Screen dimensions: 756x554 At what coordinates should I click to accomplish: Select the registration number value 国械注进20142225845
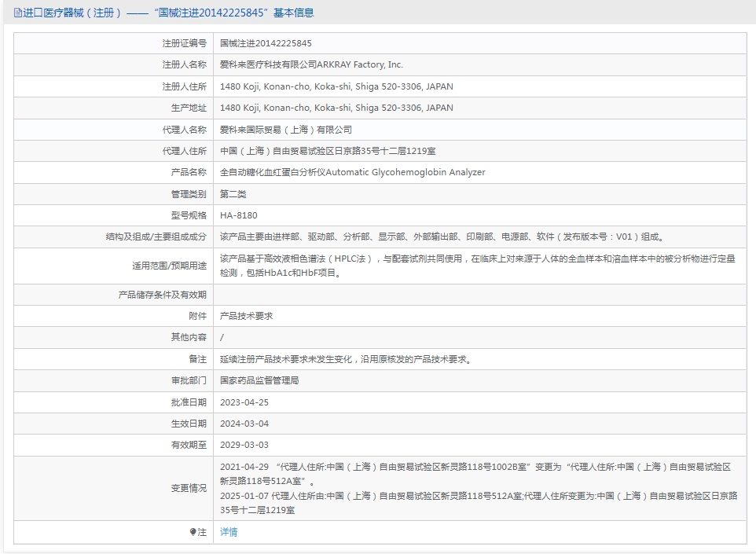pos(266,43)
